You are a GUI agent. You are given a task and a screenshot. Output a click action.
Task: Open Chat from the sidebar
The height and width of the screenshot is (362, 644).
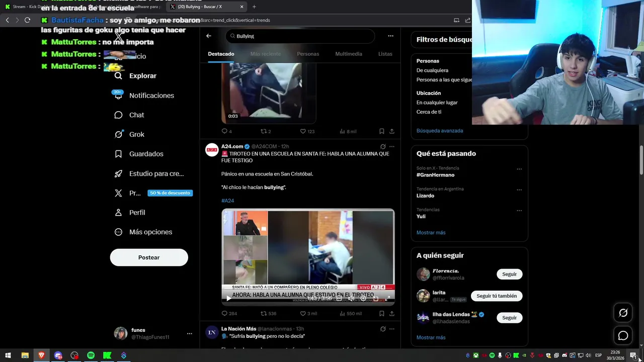[x=129, y=115]
